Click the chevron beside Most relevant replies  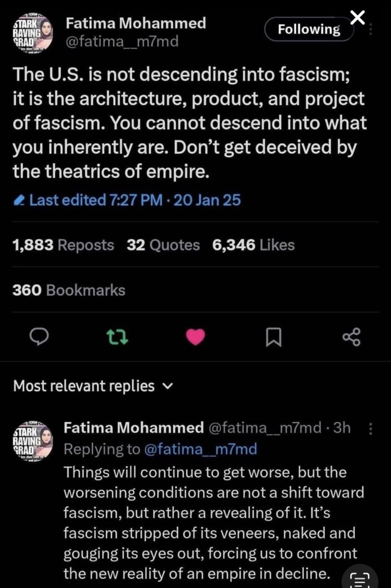pos(168,387)
